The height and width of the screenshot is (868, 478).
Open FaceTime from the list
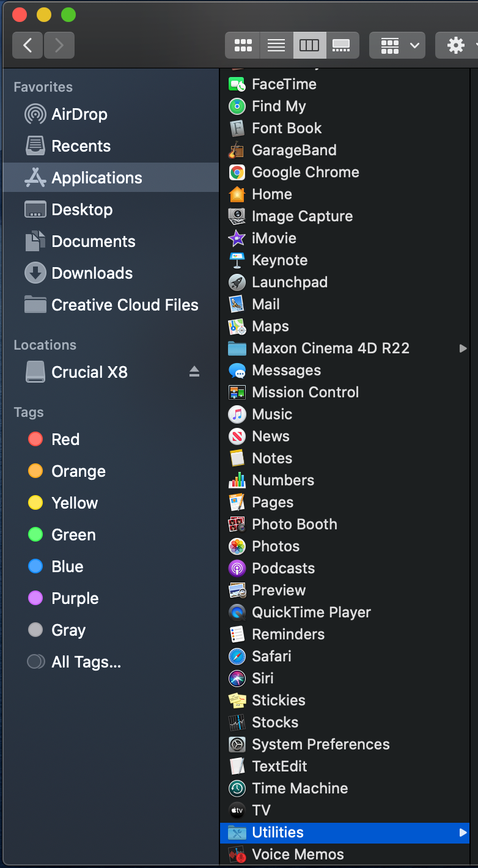284,84
